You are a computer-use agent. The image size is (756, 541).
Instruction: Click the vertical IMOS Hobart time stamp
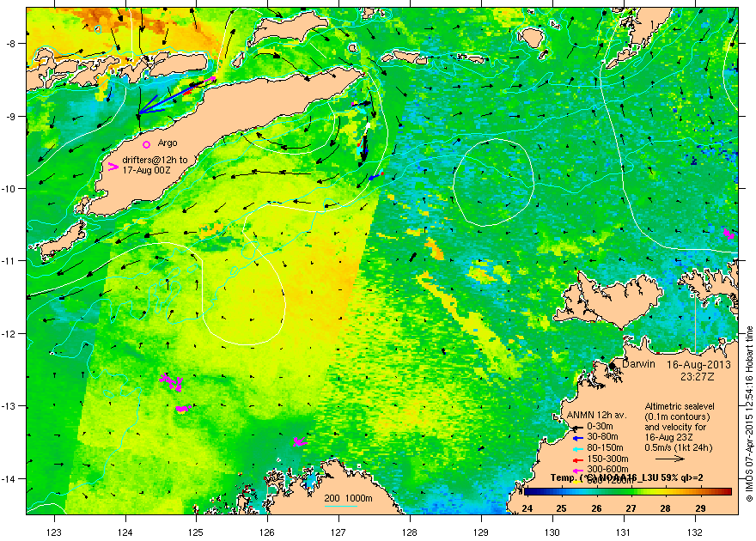(x=749, y=414)
